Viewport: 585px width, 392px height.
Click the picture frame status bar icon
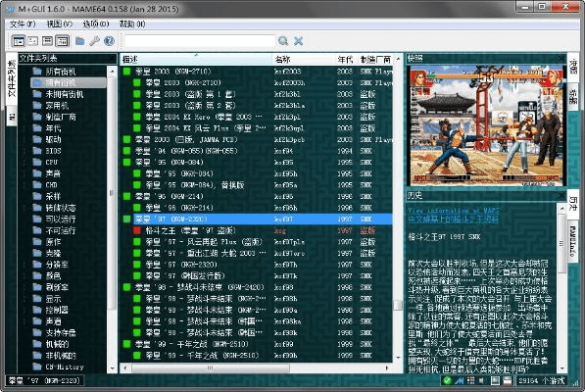495,381
